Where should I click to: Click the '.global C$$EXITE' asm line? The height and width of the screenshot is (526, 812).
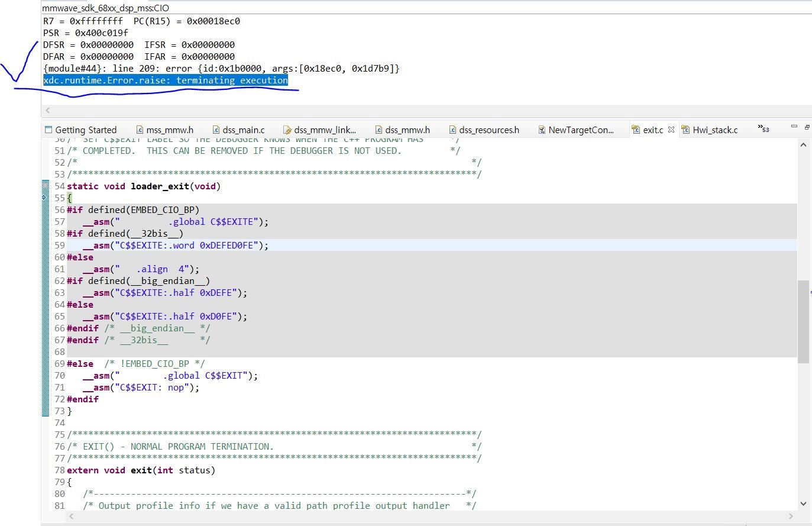[176, 221]
